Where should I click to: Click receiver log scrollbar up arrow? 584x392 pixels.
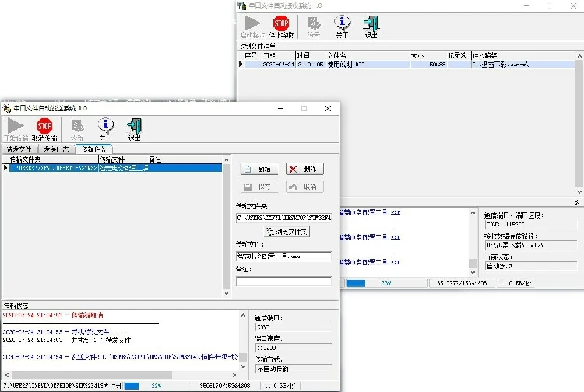pos(473,212)
